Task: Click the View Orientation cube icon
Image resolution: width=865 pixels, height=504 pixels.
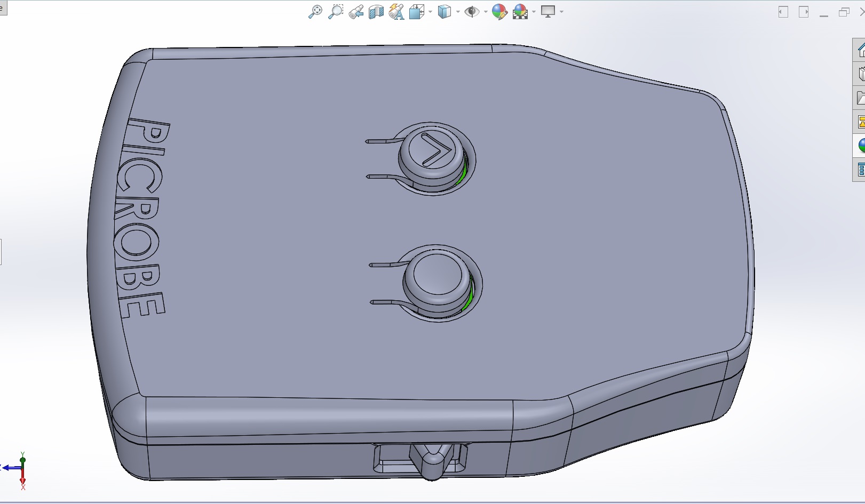Action: click(416, 12)
